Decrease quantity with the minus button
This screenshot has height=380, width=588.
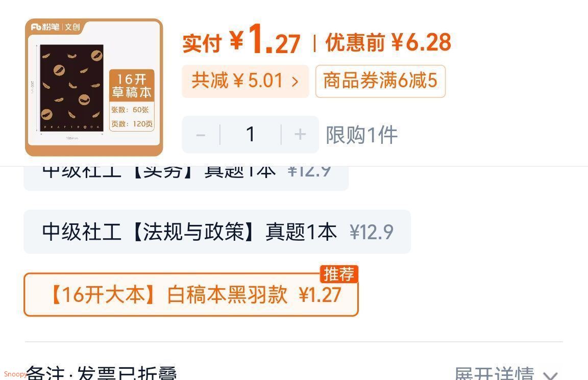coord(201,135)
